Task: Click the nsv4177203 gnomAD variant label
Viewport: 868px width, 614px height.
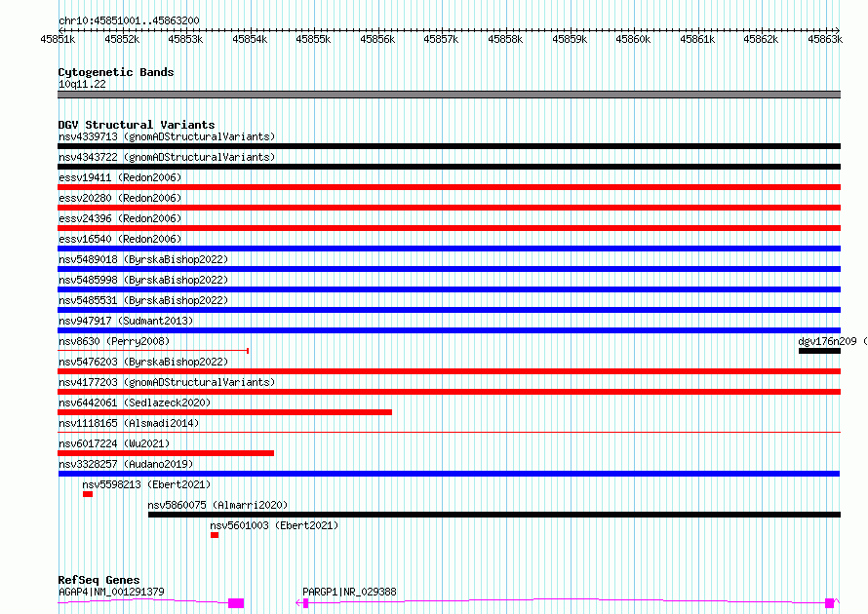Action: point(167,382)
